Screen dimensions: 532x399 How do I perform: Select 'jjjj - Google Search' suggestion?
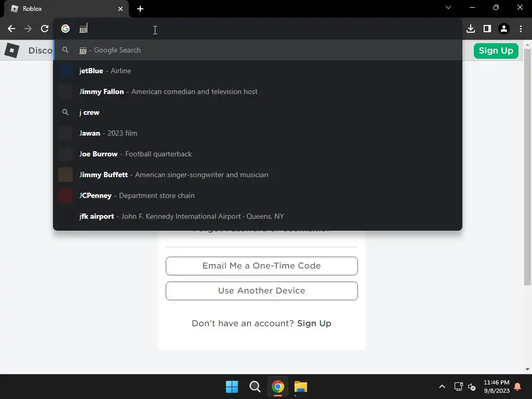(x=258, y=50)
